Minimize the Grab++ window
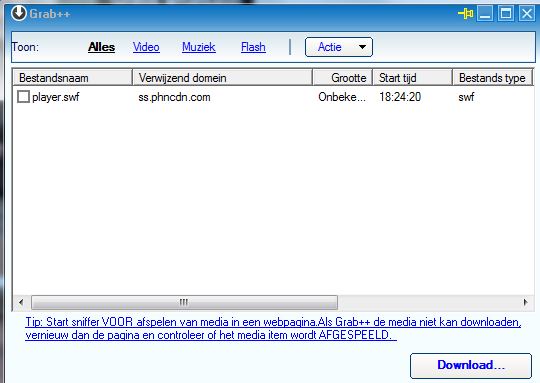Image resolution: width=540 pixels, height=383 pixels. click(485, 14)
